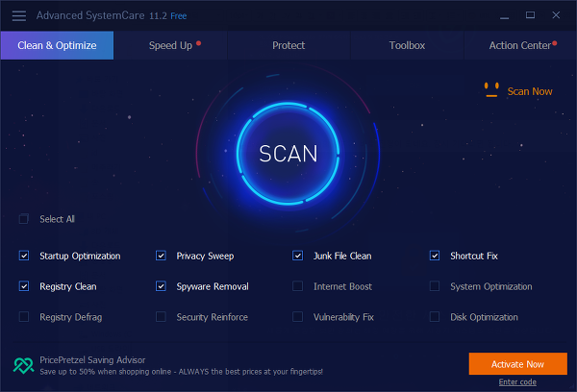Screen dimensions: 577x392
Task: Click the 'Save up to 50%' promo text
Action: pos(181,372)
